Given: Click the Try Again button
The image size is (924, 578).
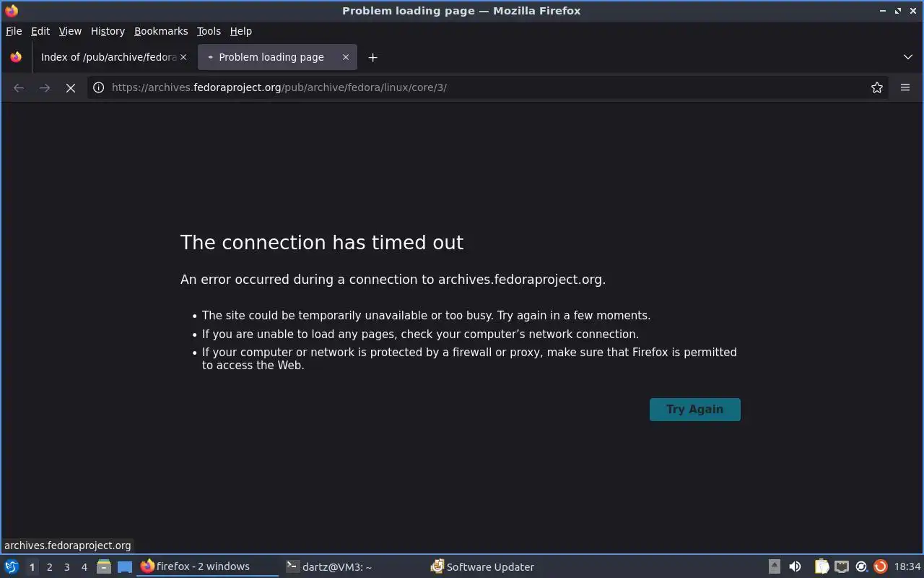Looking at the screenshot, I should pos(694,409).
